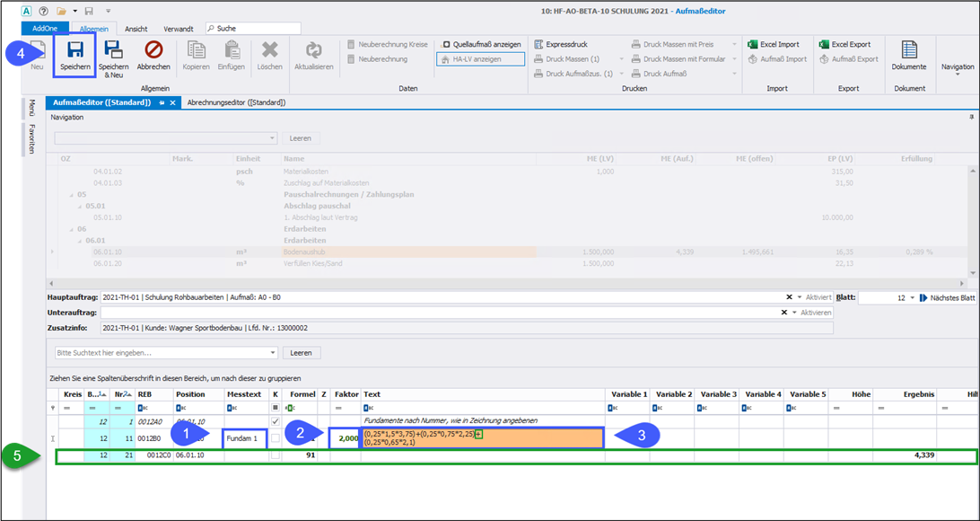The height and width of the screenshot is (521, 980).
Task: Click Quellaufmaß anzeigen
Action: [x=481, y=44]
